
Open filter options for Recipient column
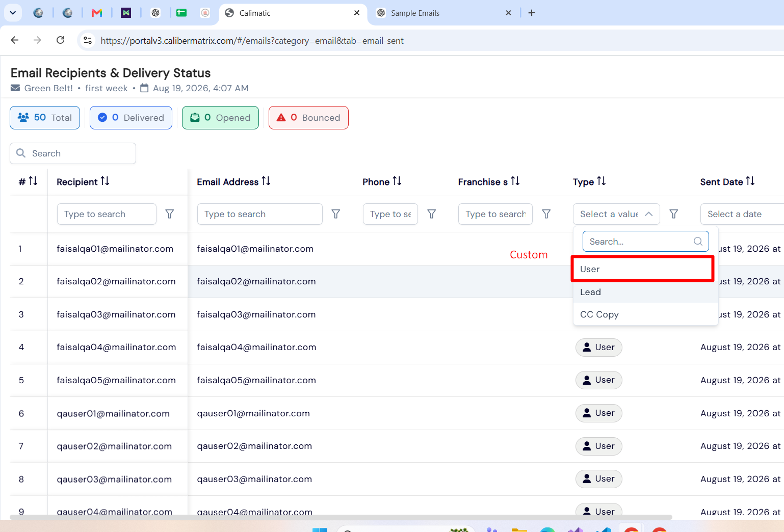(x=170, y=214)
